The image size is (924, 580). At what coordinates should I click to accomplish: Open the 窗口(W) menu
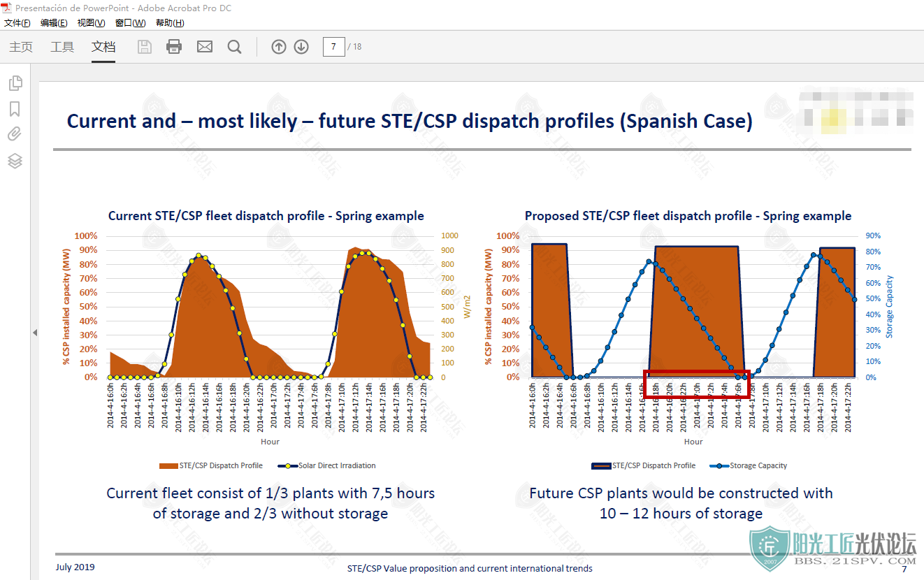click(130, 23)
